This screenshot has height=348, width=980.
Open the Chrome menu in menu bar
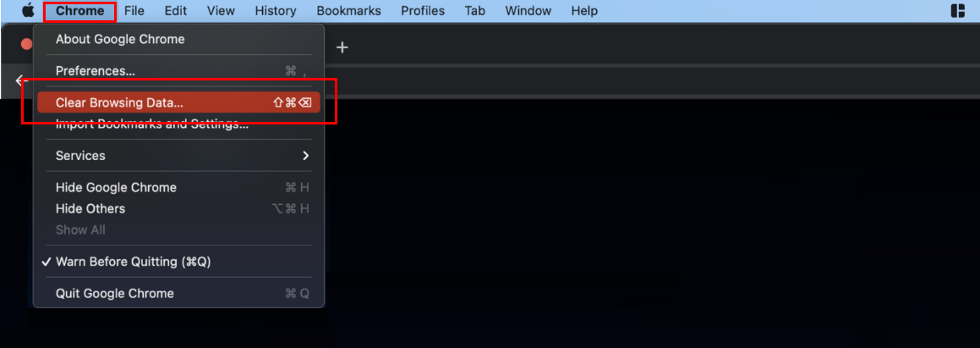click(80, 11)
